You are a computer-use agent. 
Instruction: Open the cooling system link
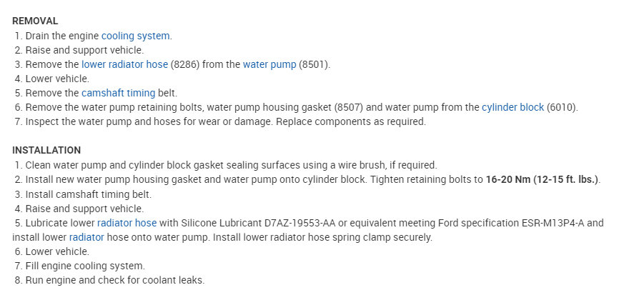[x=136, y=35]
